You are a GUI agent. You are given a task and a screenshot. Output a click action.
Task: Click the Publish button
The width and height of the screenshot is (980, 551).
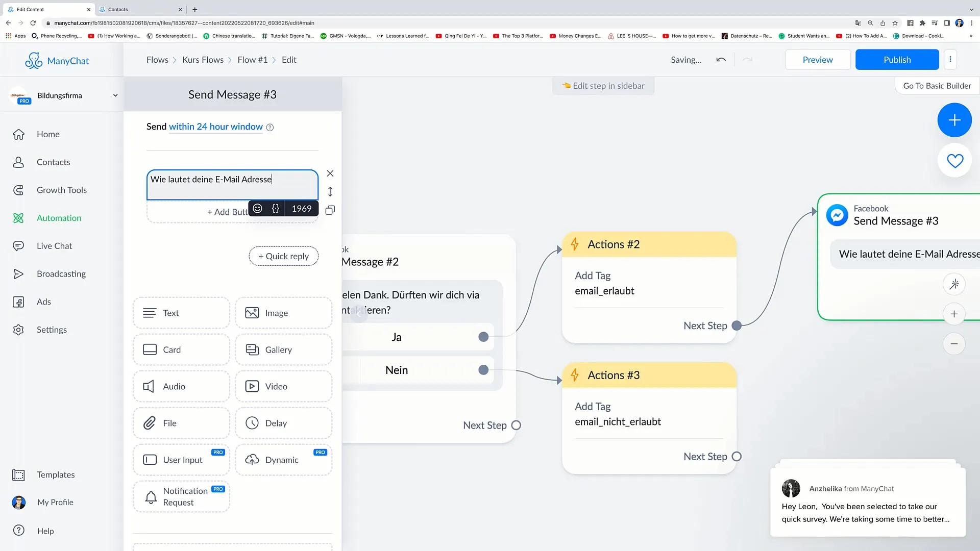click(897, 60)
